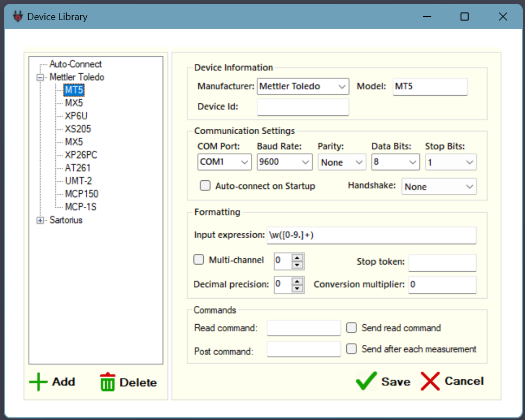Expand the Sartorius tree node

coord(40,220)
